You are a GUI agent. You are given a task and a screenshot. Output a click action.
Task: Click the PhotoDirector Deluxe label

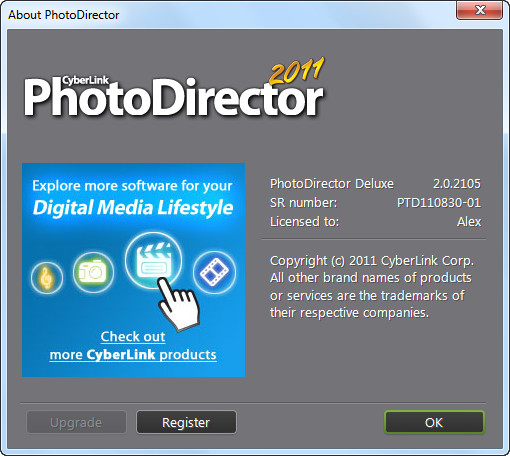pyautogui.click(x=332, y=184)
